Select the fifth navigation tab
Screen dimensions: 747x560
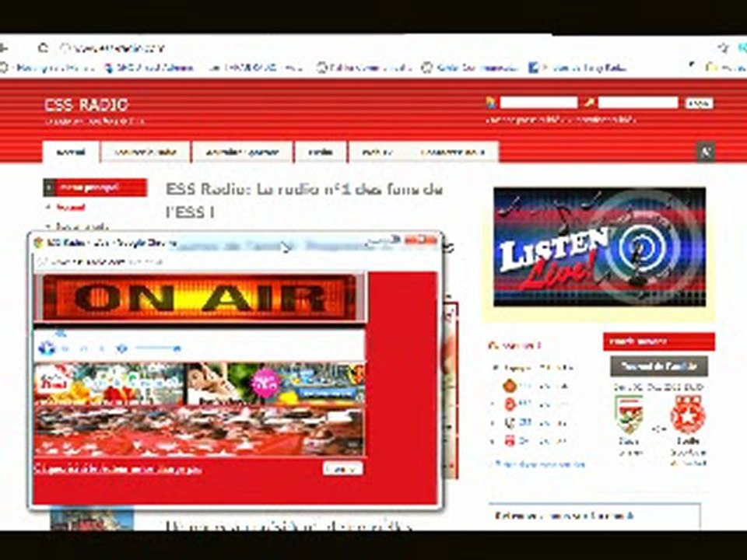pyautogui.click(x=377, y=152)
